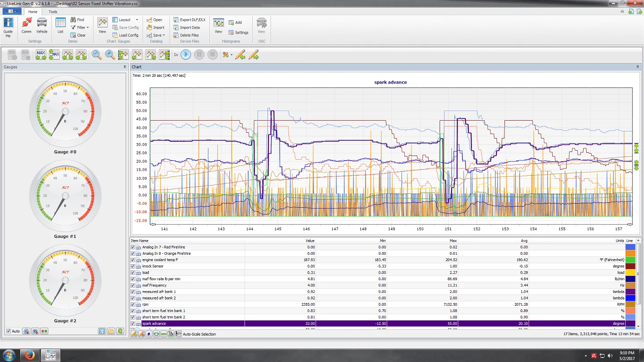The image size is (644, 362).
Task: Click the Export DLF/DLX icon
Action: (176, 20)
